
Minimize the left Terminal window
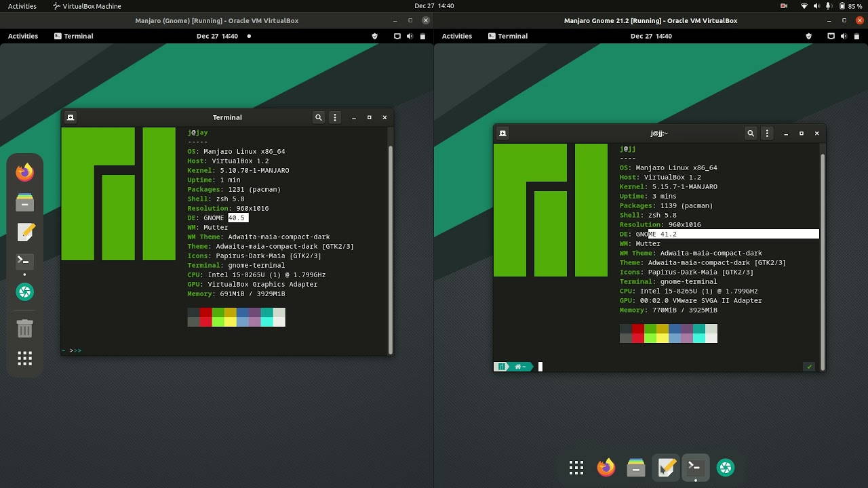click(x=353, y=117)
